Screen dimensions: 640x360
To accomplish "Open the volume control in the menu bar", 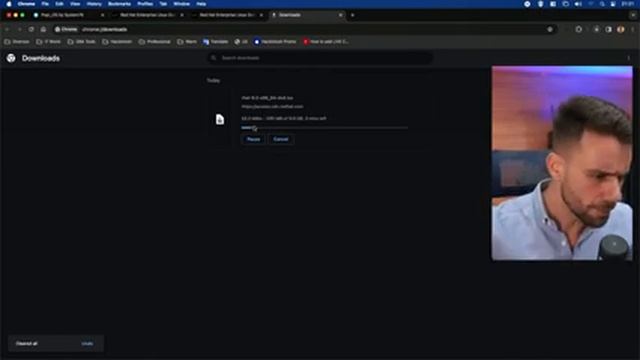I will point(578,4).
